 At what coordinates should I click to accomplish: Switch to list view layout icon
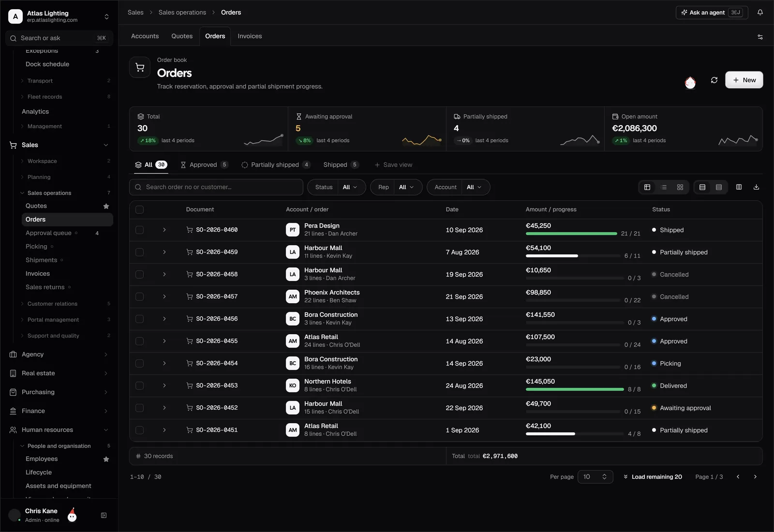pos(664,187)
